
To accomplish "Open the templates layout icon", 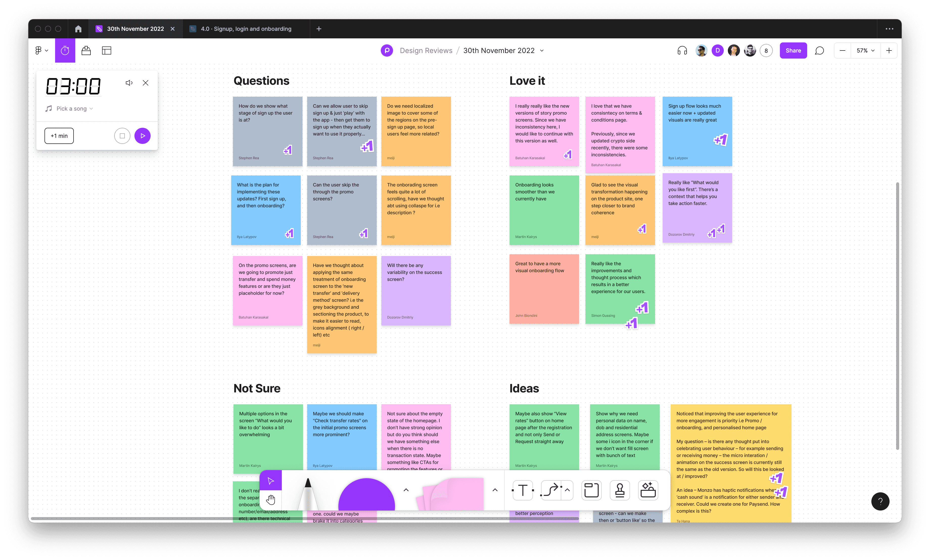I will pyautogui.click(x=106, y=50).
